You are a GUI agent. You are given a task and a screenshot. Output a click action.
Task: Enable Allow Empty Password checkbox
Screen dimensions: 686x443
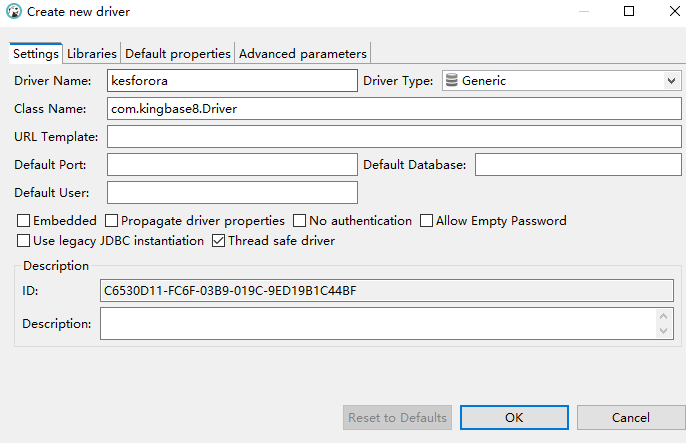[x=427, y=221]
